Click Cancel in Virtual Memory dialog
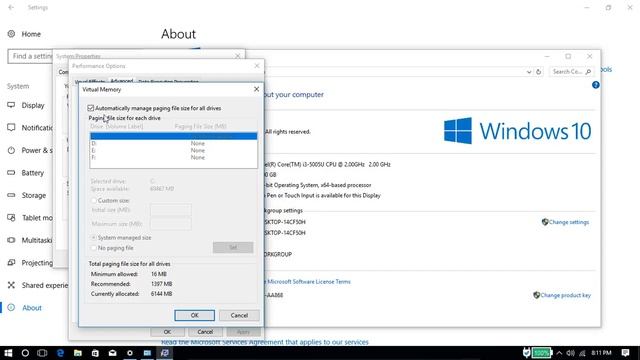This screenshot has height=360, width=640. coord(239,315)
